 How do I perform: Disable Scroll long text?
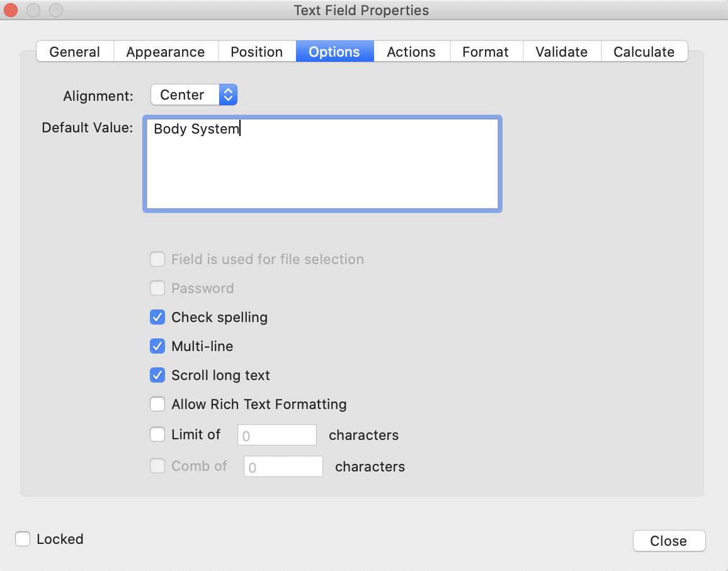[x=157, y=375]
